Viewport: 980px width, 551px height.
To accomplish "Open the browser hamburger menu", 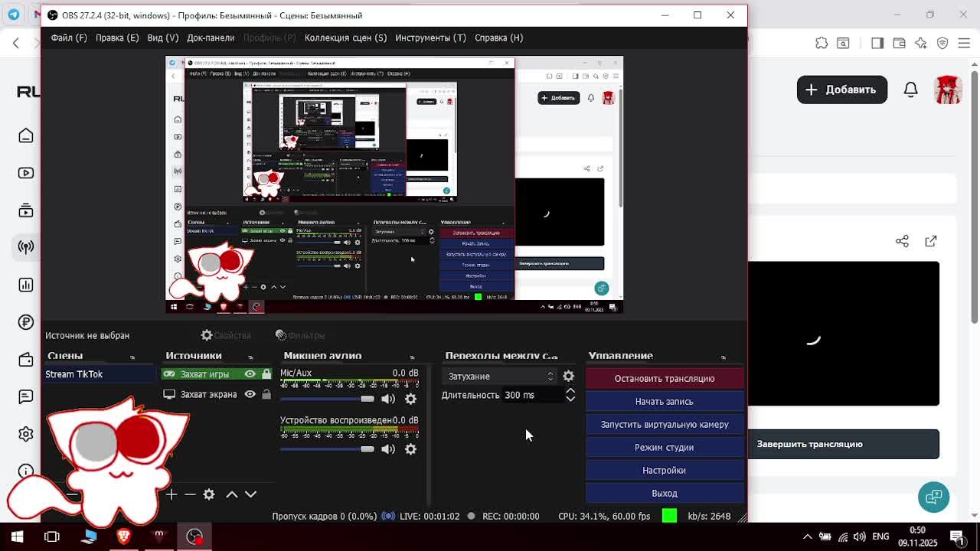I will point(964,43).
